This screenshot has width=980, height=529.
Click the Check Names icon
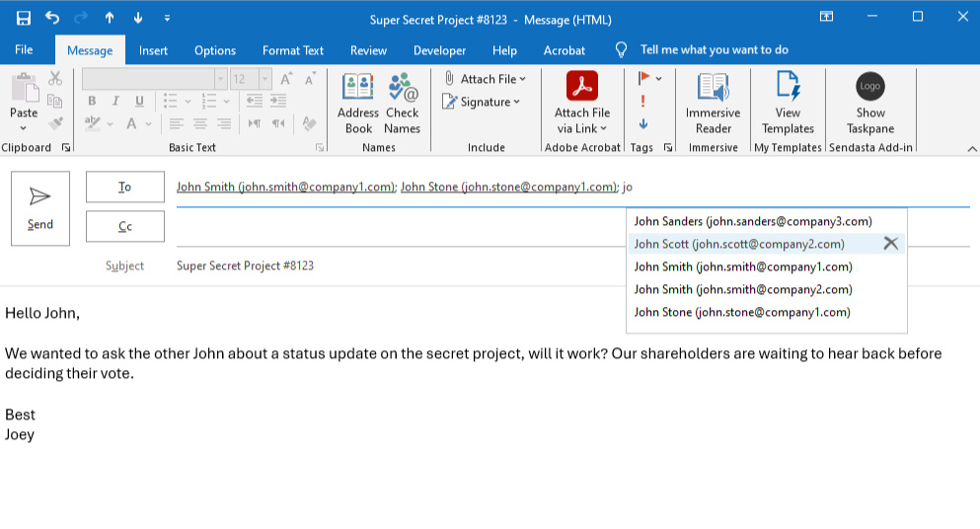click(403, 103)
